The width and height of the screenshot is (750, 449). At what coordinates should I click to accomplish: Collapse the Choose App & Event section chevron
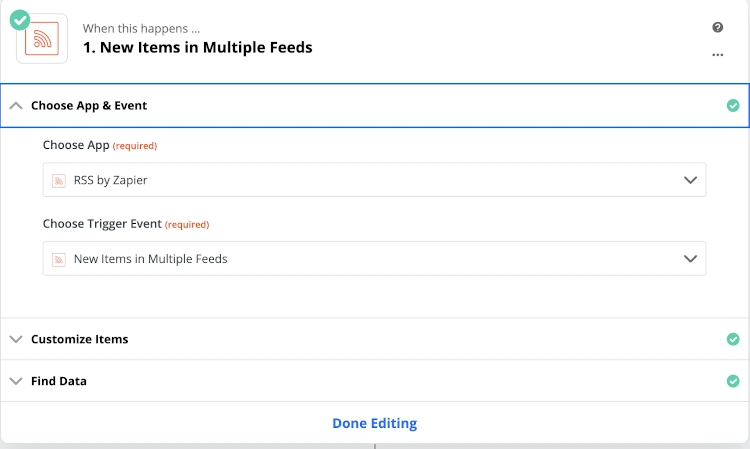[x=15, y=105]
